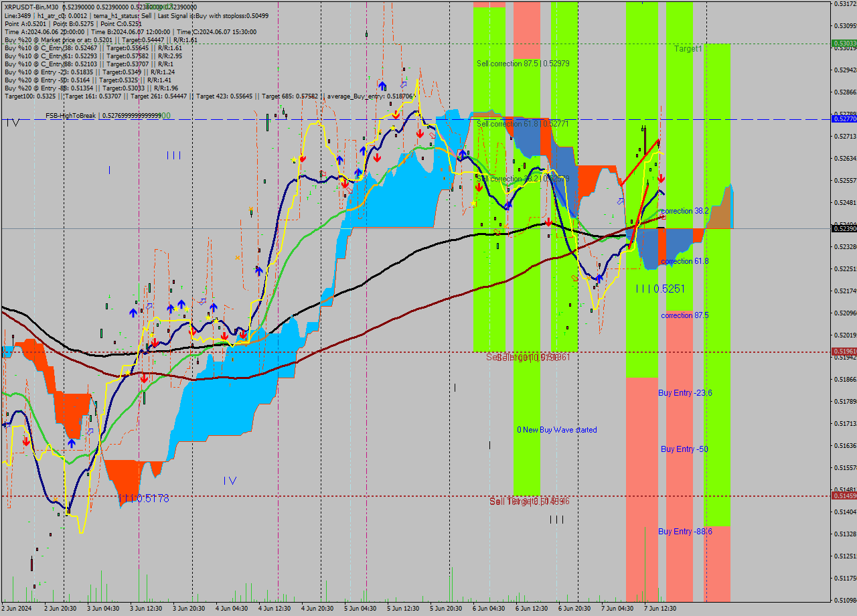Click the blue 'correction 61.8' label
857x616 pixels.
click(685, 261)
